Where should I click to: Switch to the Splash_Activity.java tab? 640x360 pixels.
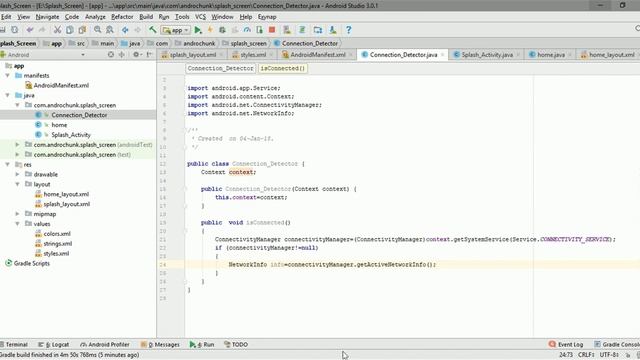point(487,55)
